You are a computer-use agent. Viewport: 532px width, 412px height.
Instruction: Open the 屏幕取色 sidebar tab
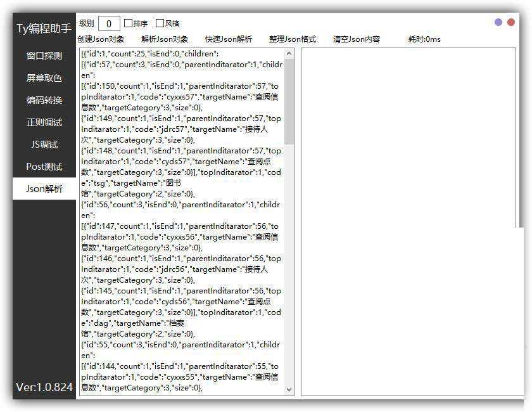[x=44, y=78]
